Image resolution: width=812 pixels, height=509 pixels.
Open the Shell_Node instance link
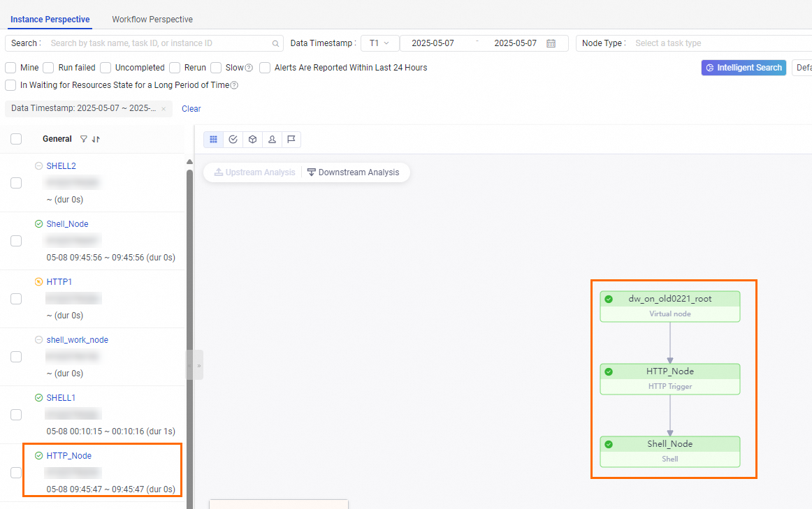coord(67,224)
